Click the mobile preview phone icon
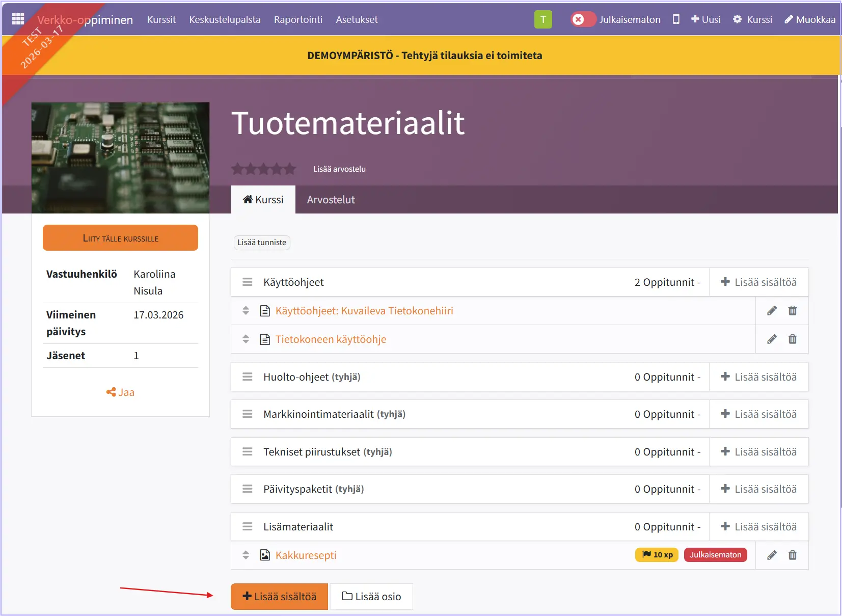 click(676, 19)
